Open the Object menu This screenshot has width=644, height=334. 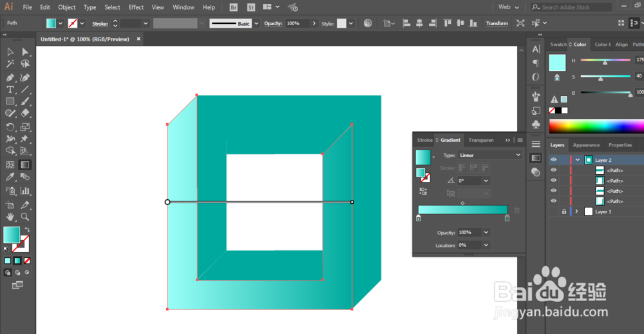66,7
